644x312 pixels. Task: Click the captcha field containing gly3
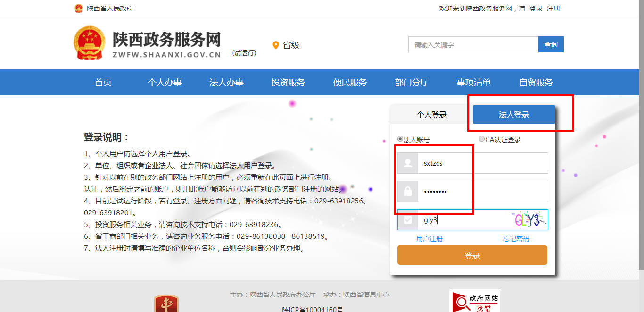coord(464,220)
